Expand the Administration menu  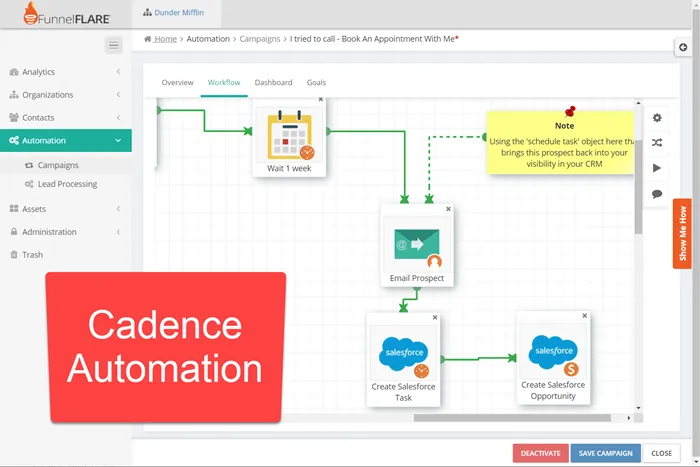coord(66,232)
